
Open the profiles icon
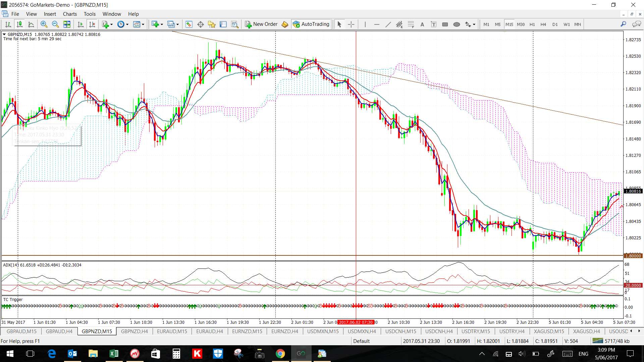pyautogui.click(x=171, y=24)
